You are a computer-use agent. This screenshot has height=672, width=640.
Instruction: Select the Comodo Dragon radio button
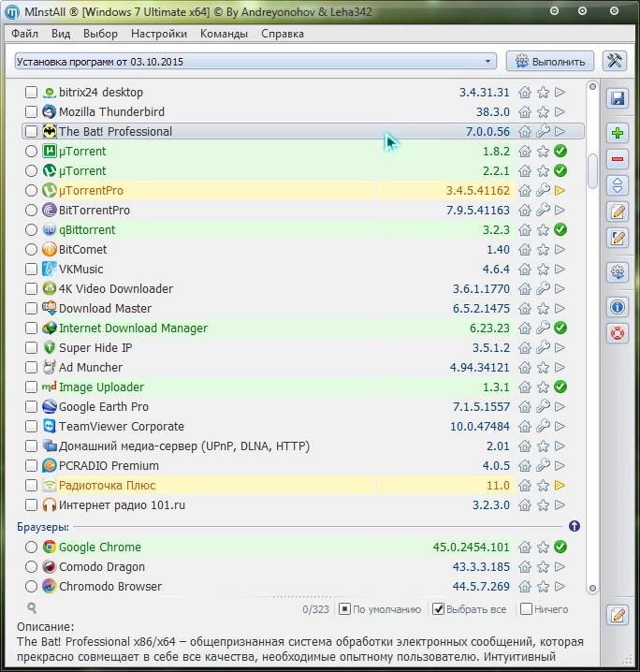[x=31, y=566]
